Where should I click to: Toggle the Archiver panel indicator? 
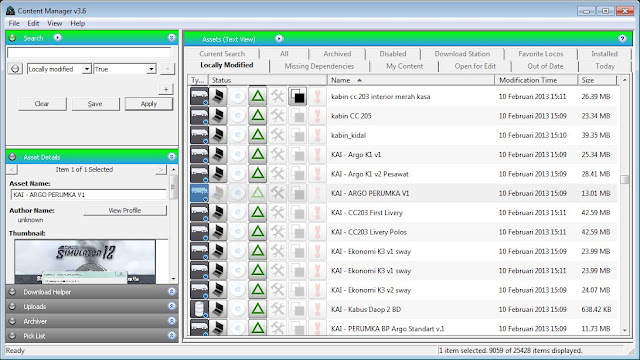pos(12,321)
